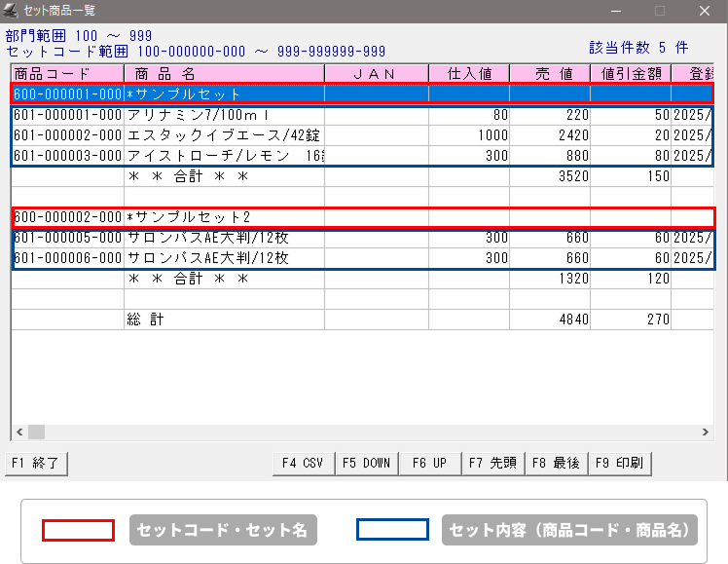Select product code 601-000003-000 cell

[x=67, y=156]
